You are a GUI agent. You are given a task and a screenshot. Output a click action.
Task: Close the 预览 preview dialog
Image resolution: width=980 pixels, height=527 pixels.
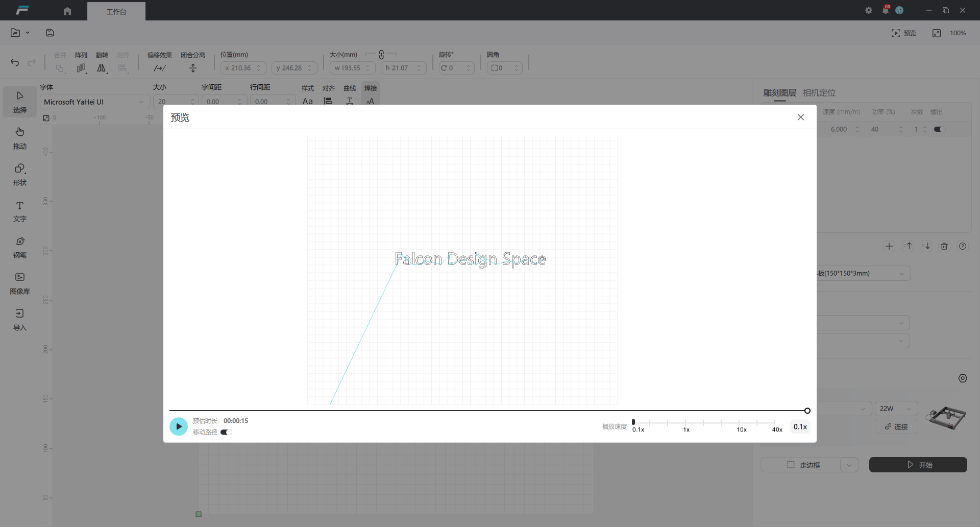[800, 117]
